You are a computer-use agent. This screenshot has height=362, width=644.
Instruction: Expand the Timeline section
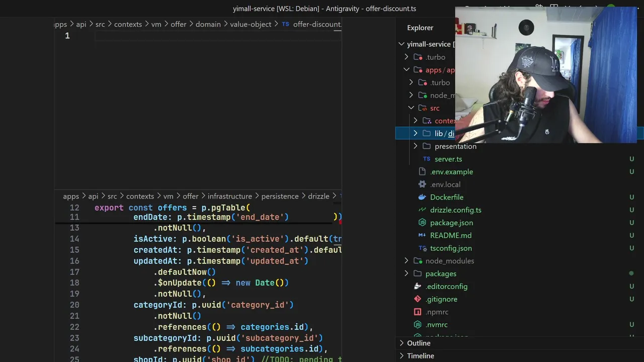tap(401, 355)
